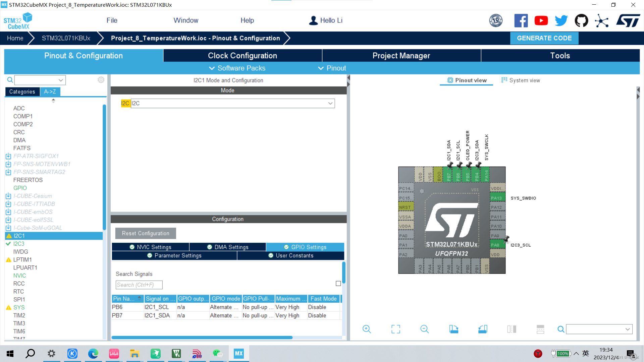Open the NVIC Settings tab
This screenshot has width=644, height=362.
click(x=151, y=247)
